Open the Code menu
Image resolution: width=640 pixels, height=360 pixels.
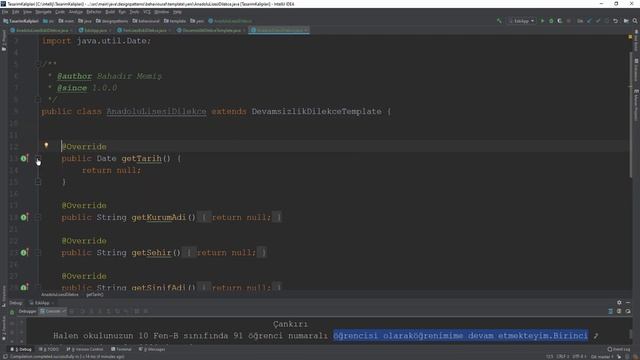(60, 12)
